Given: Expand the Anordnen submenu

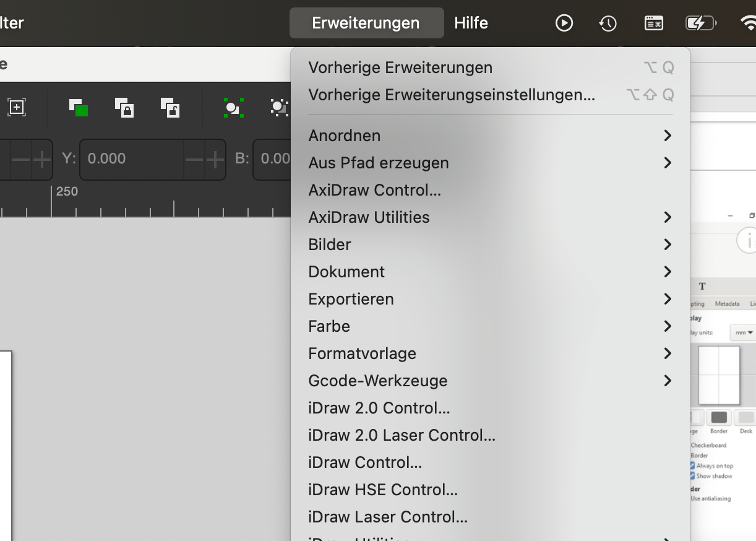Looking at the screenshot, I should tap(489, 136).
